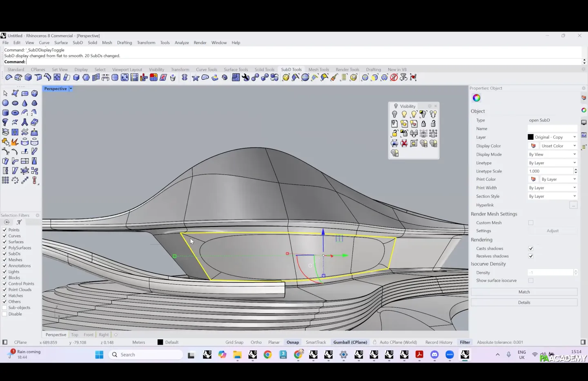The height and width of the screenshot is (381, 588).
Task: Uncheck the Curves selection filter
Action: point(5,236)
